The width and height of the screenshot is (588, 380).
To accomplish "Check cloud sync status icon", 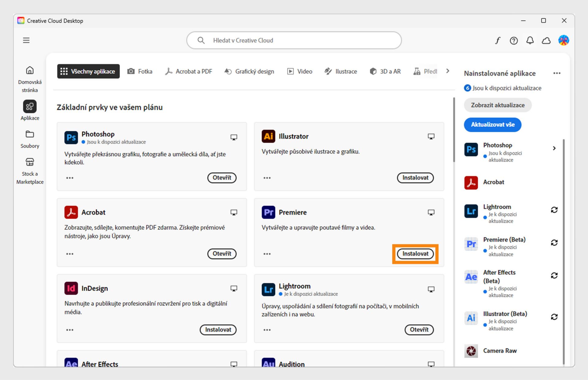I will coord(546,40).
